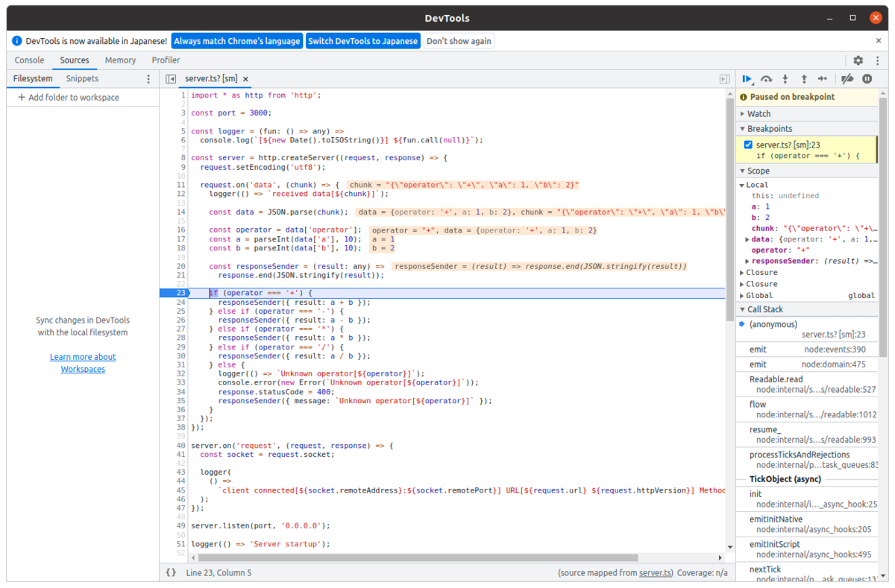Maximize the DevTools window

click(852, 18)
